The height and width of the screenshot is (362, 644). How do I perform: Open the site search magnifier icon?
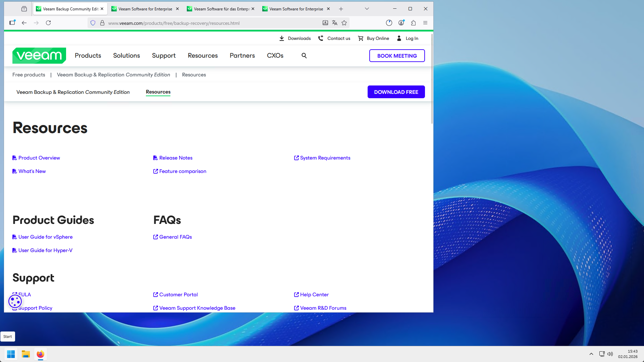304,56
